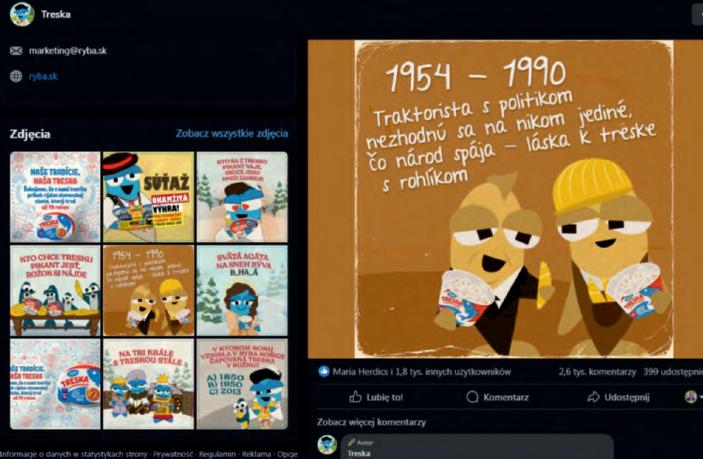
Task: Click the Zdjęcia section heading
Action: point(30,134)
